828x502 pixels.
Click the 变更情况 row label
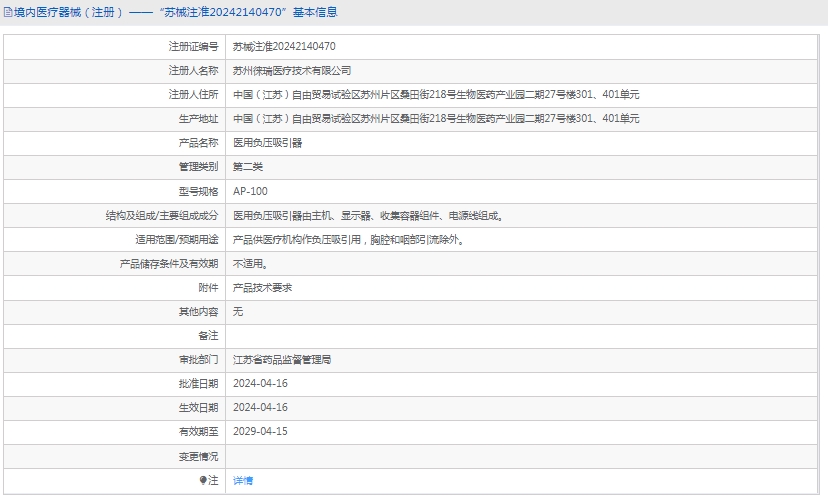pyautogui.click(x=198, y=456)
